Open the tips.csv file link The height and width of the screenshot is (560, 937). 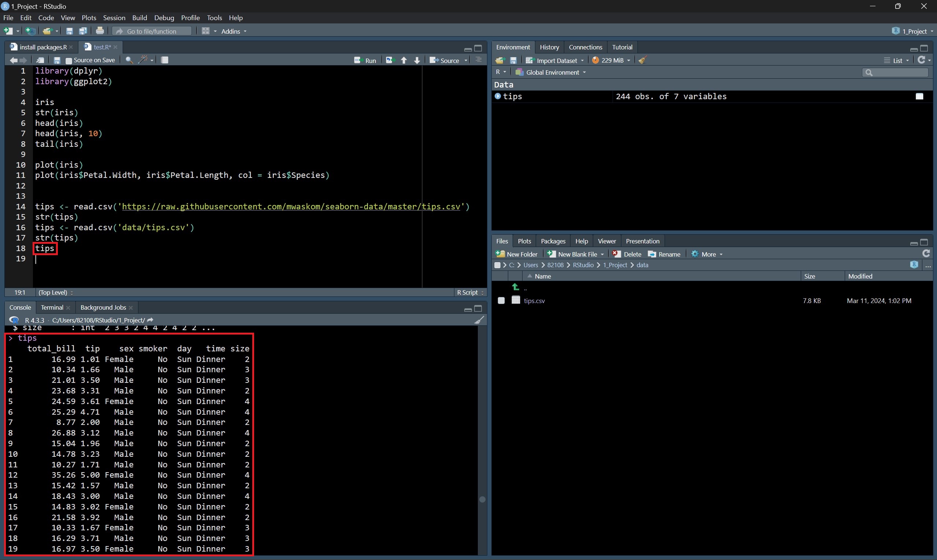click(x=534, y=301)
